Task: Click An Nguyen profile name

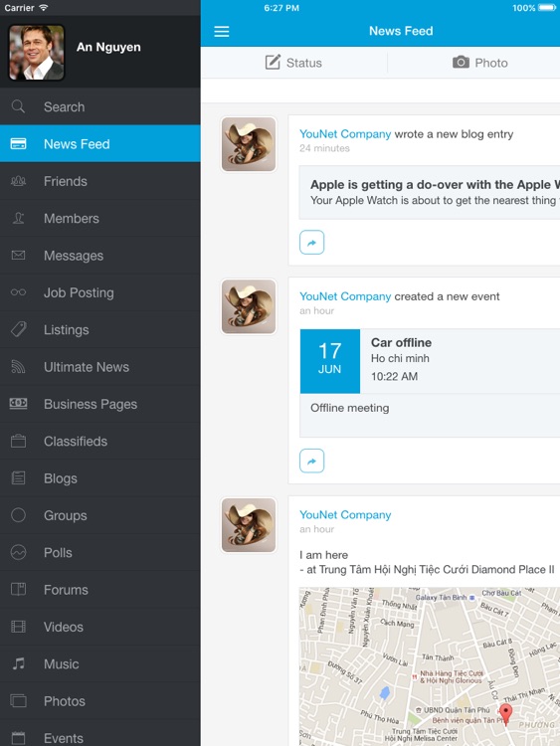Action: pyautogui.click(x=108, y=47)
